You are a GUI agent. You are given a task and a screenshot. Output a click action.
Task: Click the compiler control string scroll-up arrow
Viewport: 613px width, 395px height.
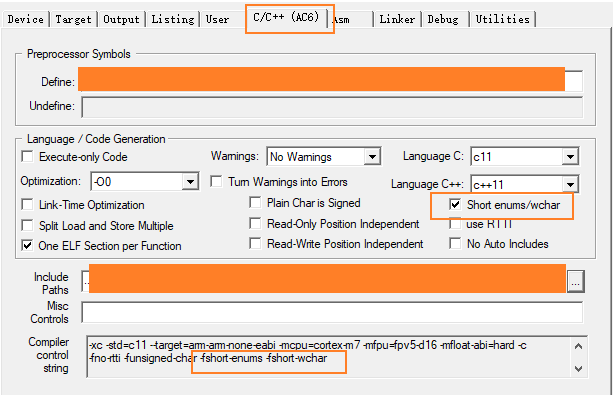pyautogui.click(x=579, y=346)
